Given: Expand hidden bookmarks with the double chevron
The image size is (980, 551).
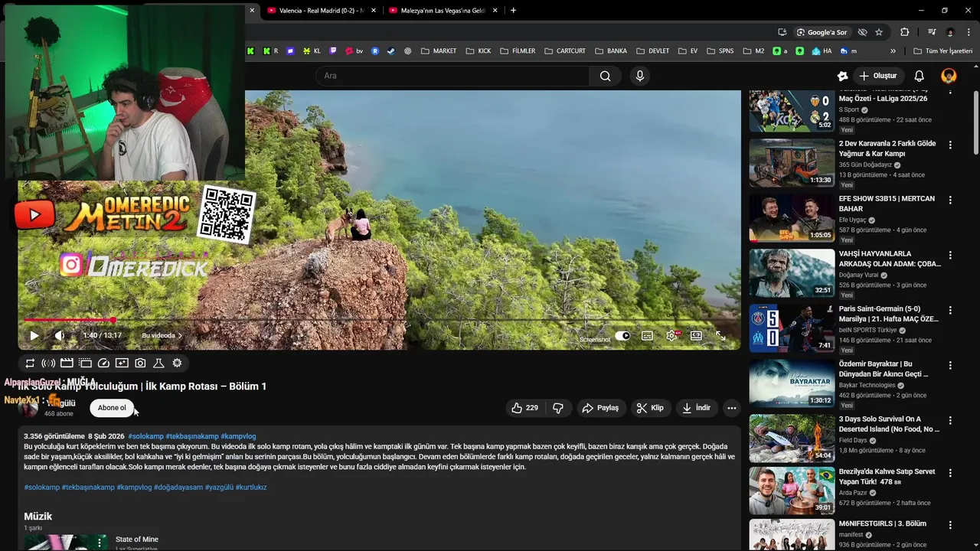Looking at the screenshot, I should pyautogui.click(x=893, y=51).
